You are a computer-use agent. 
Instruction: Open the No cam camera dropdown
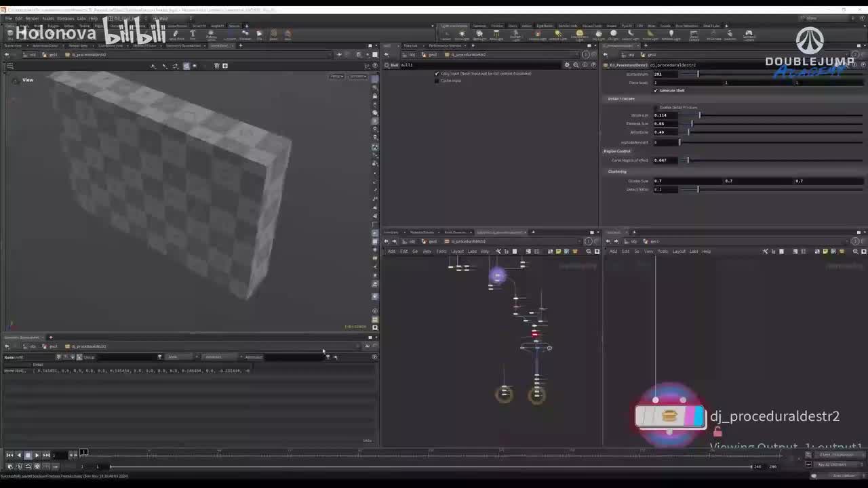pos(358,77)
